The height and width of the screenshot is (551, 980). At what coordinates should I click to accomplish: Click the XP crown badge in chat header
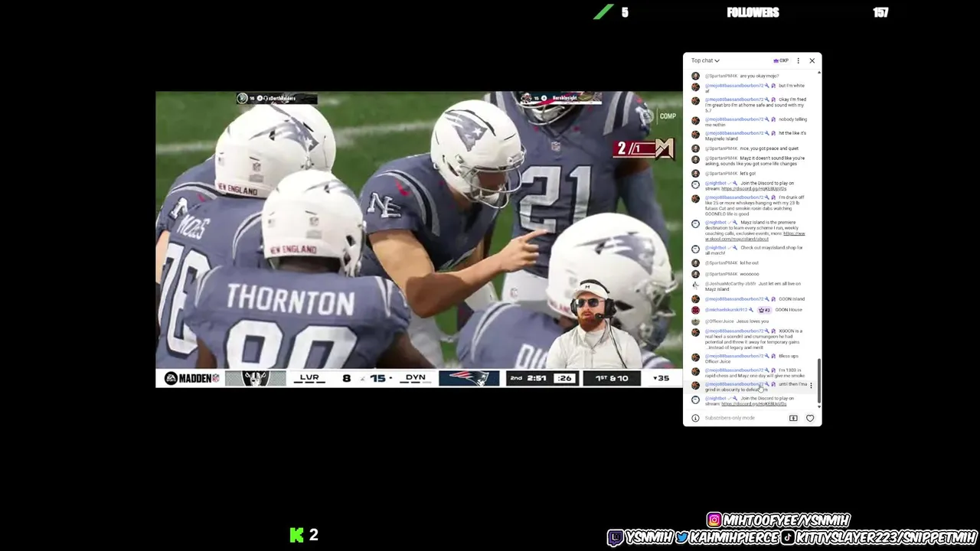pyautogui.click(x=781, y=60)
